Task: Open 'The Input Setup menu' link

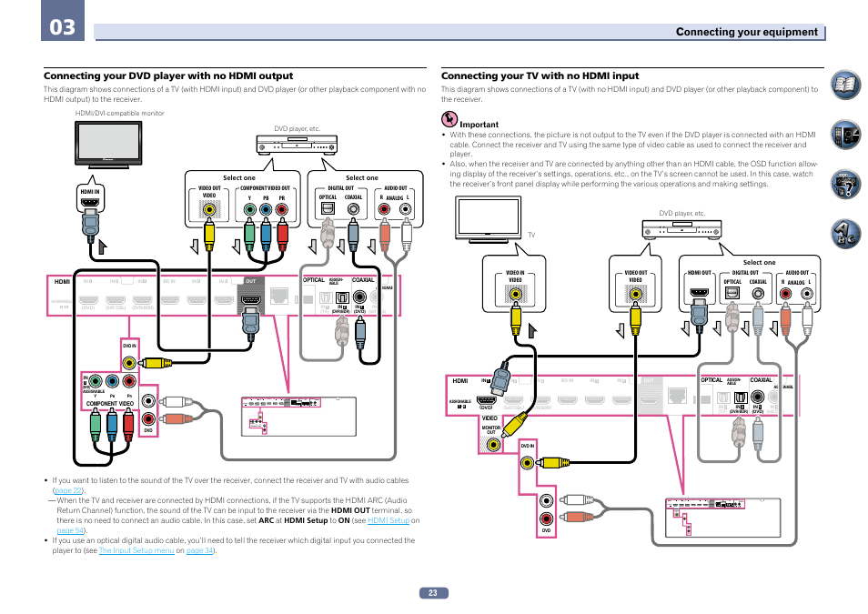Action: 136,550
